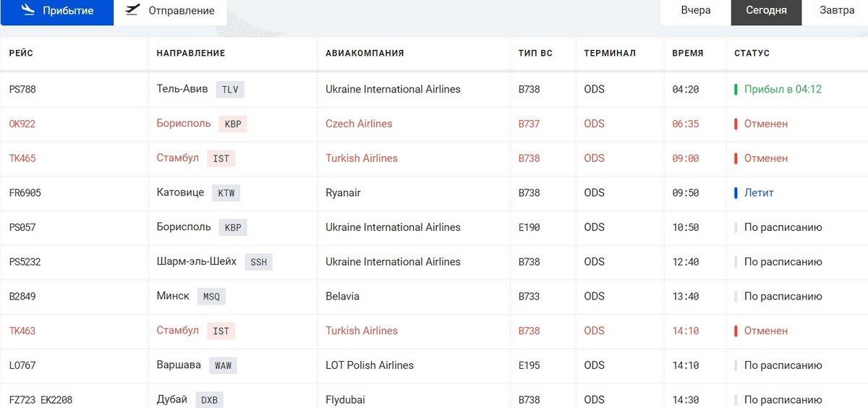
Task: Open Ryanair flight FR6905
Action: (x=434, y=193)
